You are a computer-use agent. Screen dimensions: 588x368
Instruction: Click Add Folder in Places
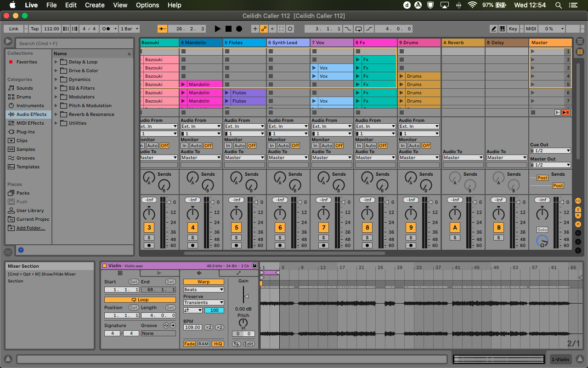click(x=31, y=228)
